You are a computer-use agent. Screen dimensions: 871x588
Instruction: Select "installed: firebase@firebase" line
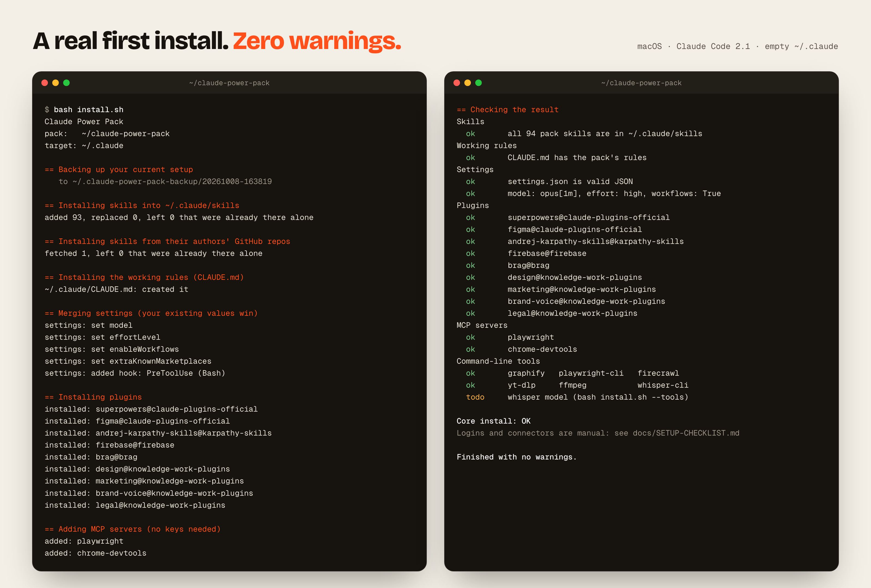(x=109, y=445)
